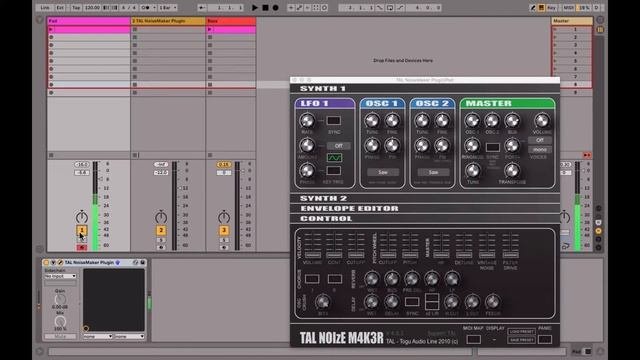Start playback with the Play button

pos(255,7)
